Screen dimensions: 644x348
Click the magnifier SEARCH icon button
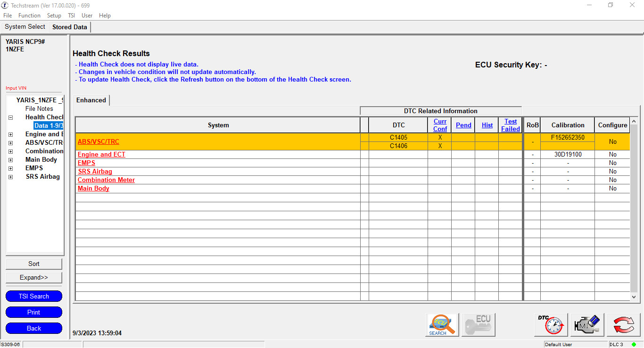coord(442,325)
